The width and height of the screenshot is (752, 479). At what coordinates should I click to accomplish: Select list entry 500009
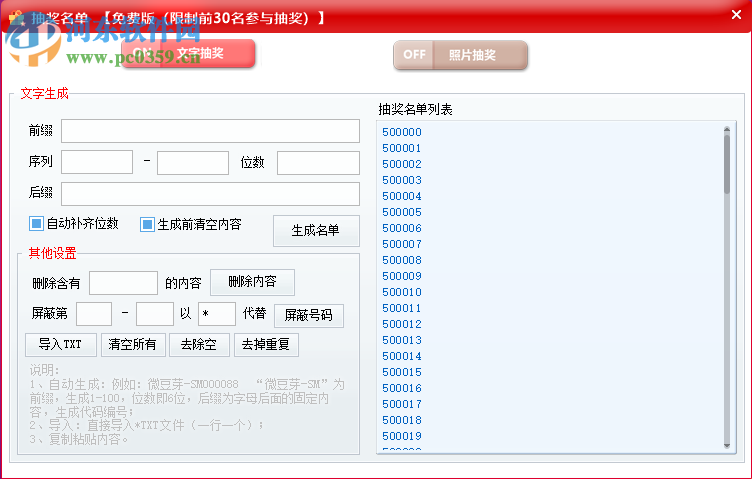point(402,276)
